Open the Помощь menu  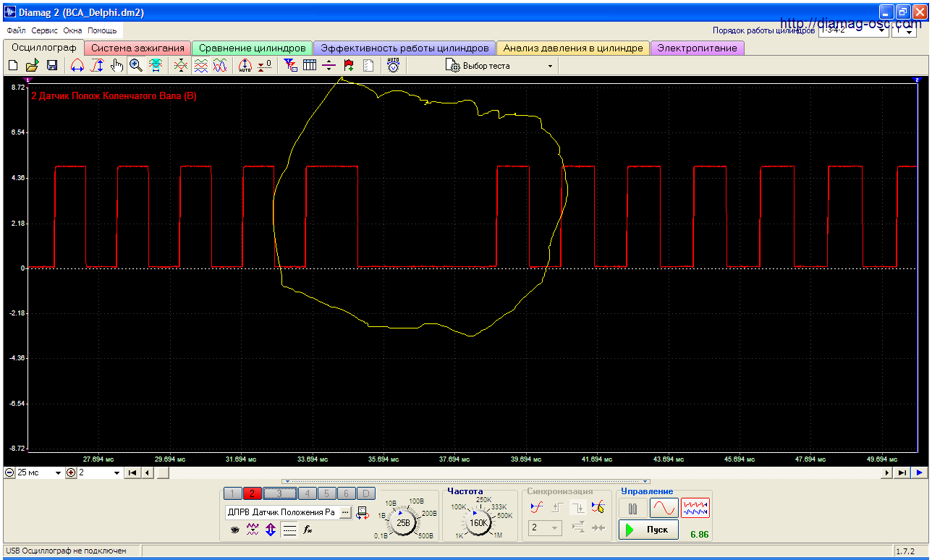click(102, 31)
